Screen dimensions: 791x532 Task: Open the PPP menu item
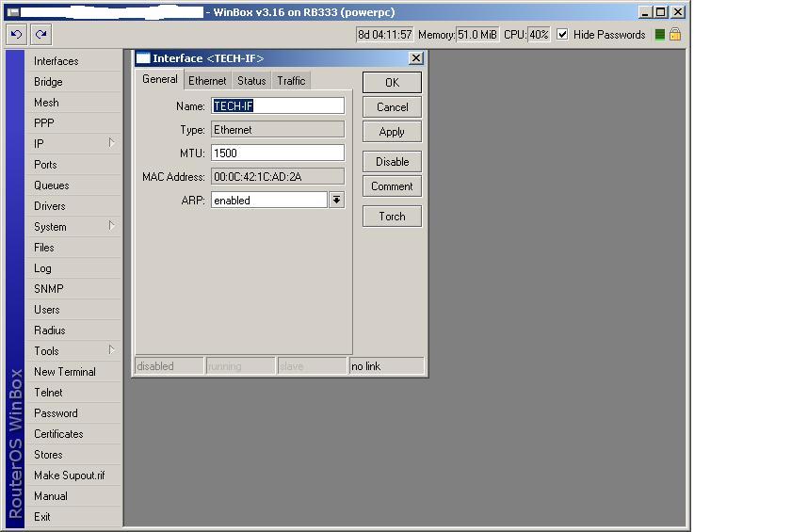[x=73, y=123]
